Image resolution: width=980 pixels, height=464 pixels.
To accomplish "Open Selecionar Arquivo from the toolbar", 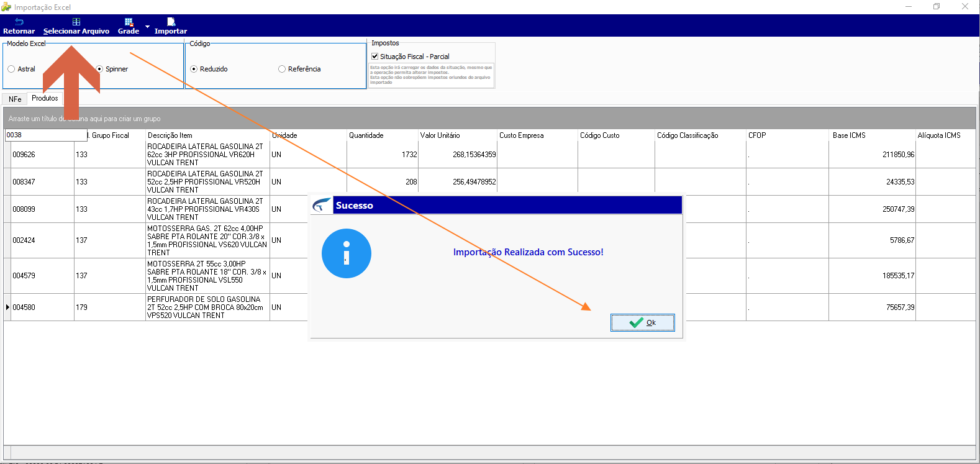I will tap(76, 26).
